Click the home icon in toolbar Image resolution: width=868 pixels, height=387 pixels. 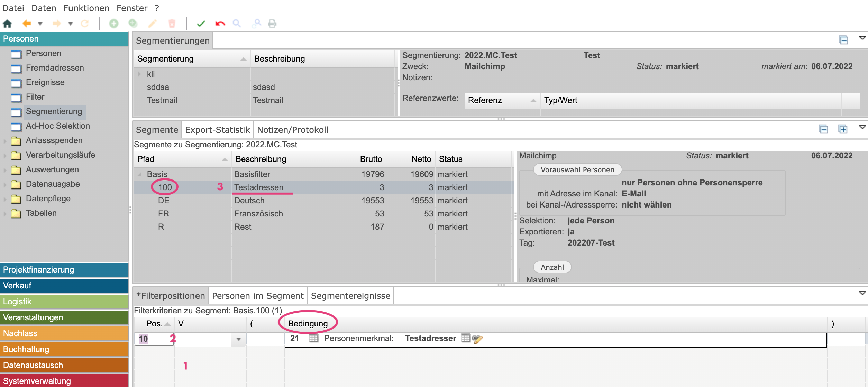click(7, 24)
